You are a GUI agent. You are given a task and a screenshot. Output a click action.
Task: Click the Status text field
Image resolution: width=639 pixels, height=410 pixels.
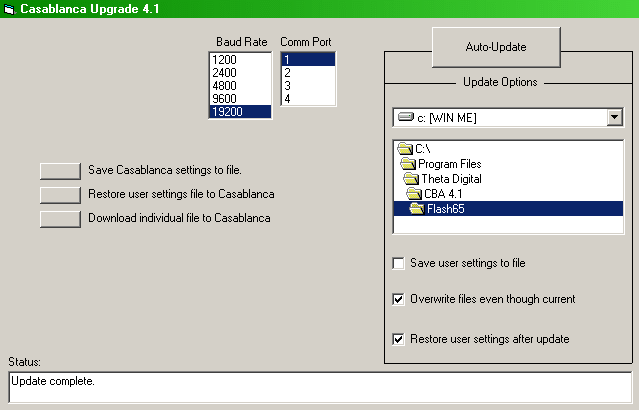point(319,386)
